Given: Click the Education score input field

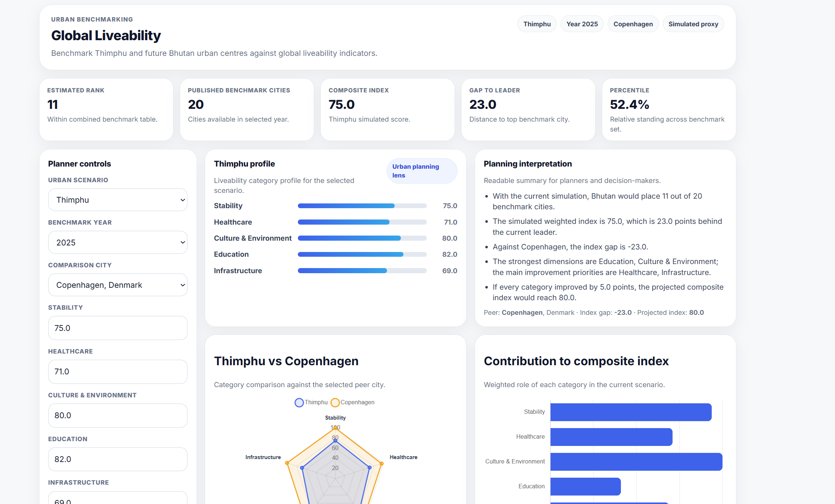Looking at the screenshot, I should point(118,459).
